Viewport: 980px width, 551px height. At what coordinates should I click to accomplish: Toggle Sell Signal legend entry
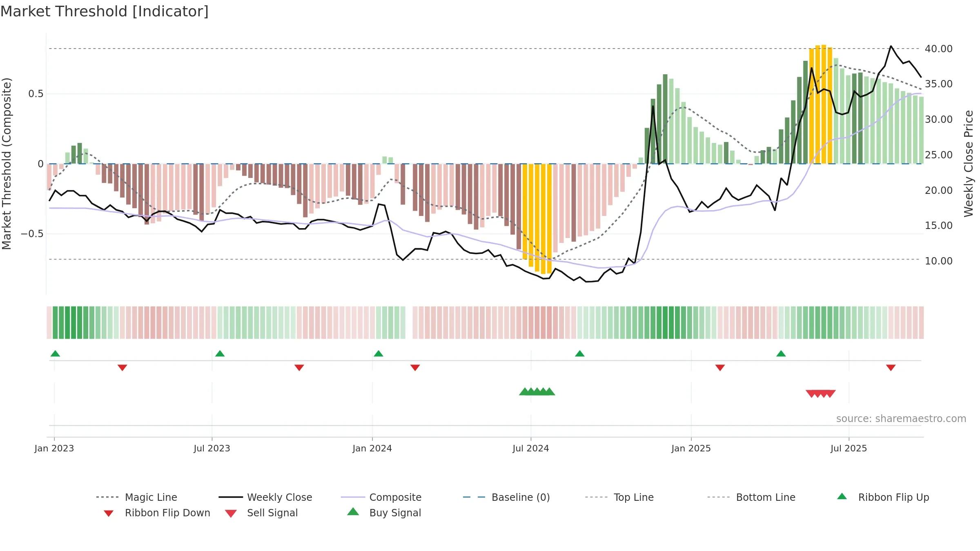pyautogui.click(x=261, y=513)
